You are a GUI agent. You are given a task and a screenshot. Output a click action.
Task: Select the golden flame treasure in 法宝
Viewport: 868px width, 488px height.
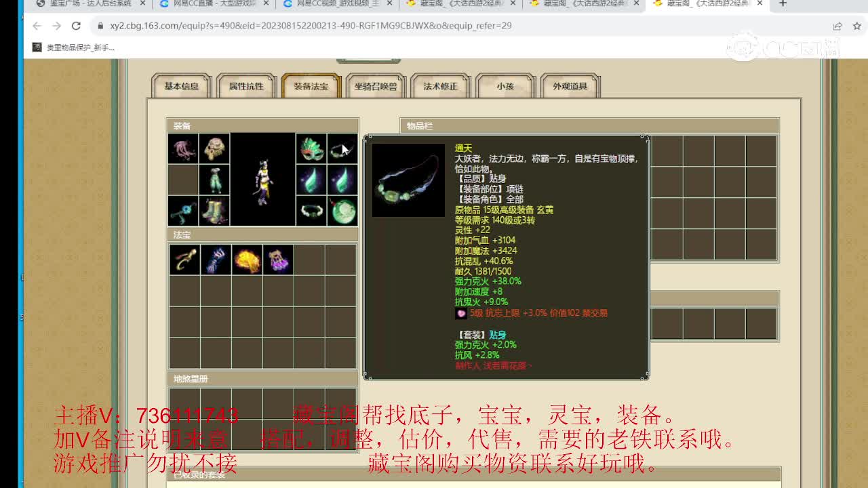pyautogui.click(x=247, y=260)
